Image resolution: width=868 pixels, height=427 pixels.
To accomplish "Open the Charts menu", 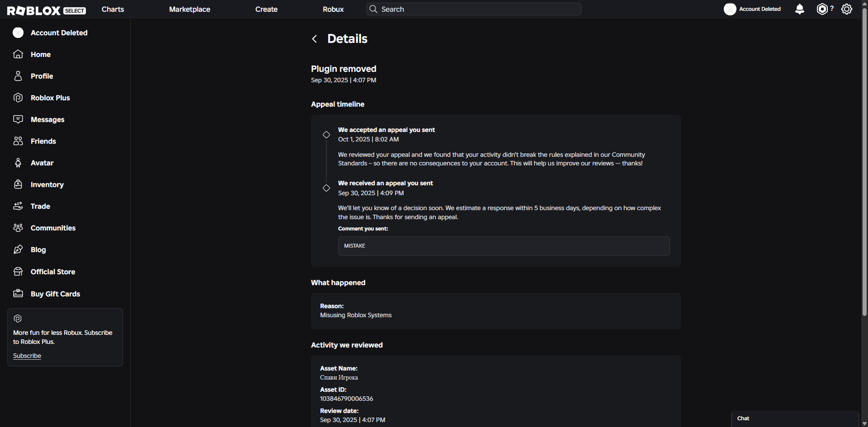I will (113, 9).
